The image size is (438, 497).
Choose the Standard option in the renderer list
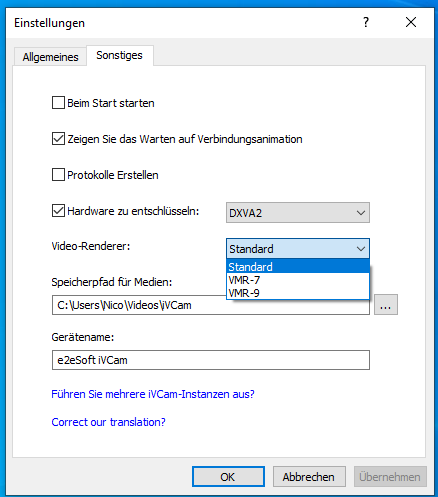point(298,267)
